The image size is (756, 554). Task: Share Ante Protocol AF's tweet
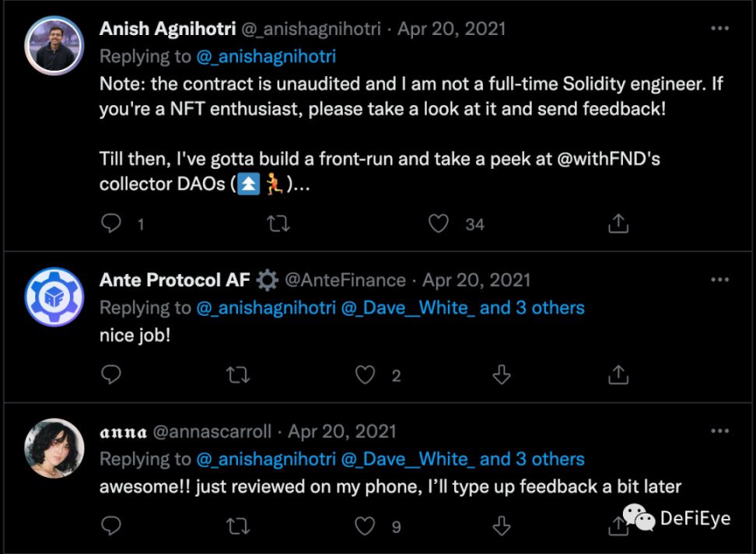618,375
